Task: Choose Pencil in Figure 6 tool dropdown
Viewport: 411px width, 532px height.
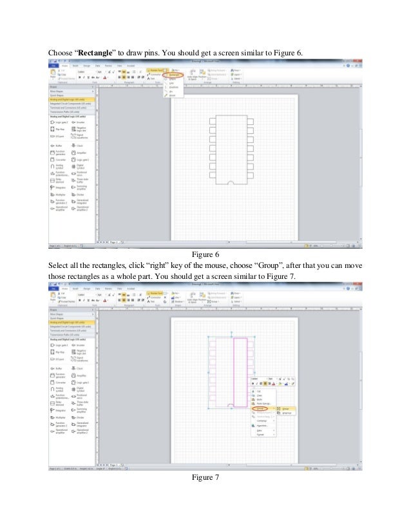Action: [x=173, y=95]
